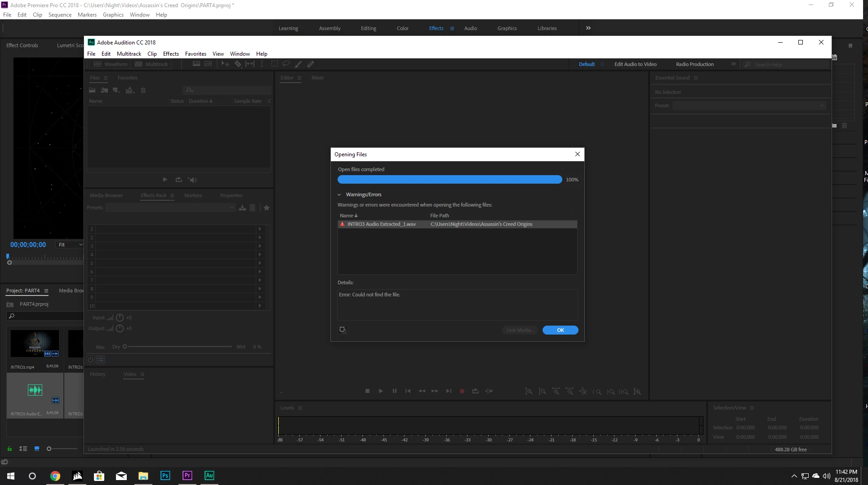Switch to Multitrack view

pyautogui.click(x=151, y=64)
